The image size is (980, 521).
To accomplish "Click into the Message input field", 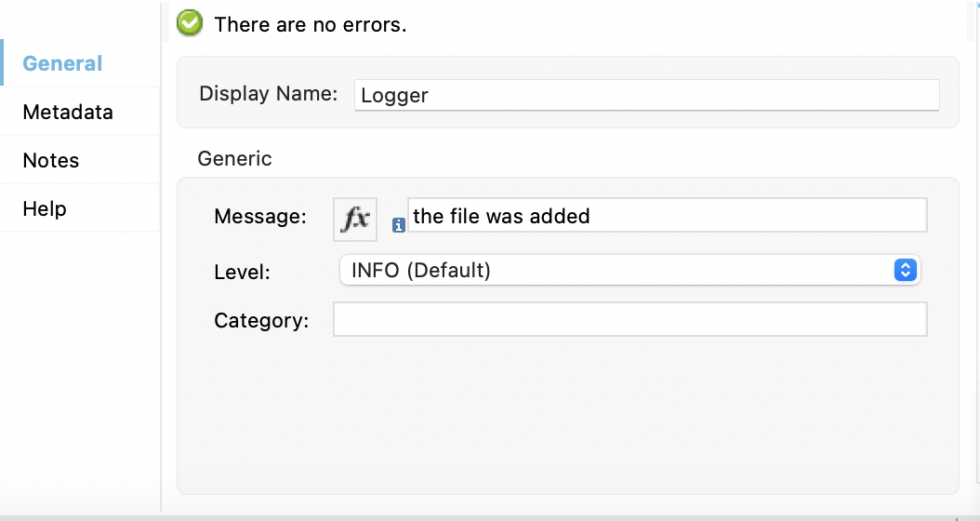I will (666, 216).
